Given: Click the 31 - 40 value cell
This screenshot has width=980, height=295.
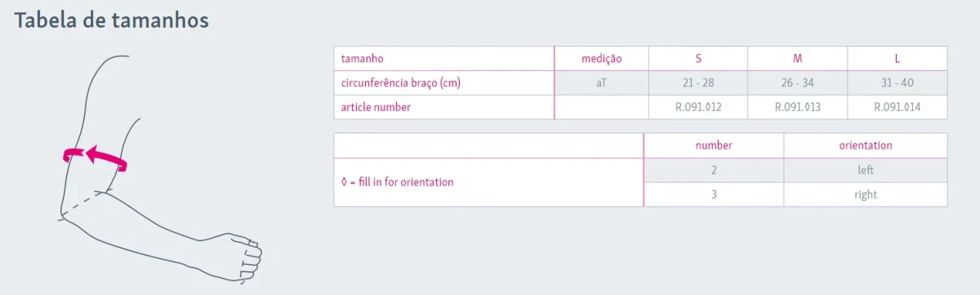Looking at the screenshot, I should (x=898, y=83).
